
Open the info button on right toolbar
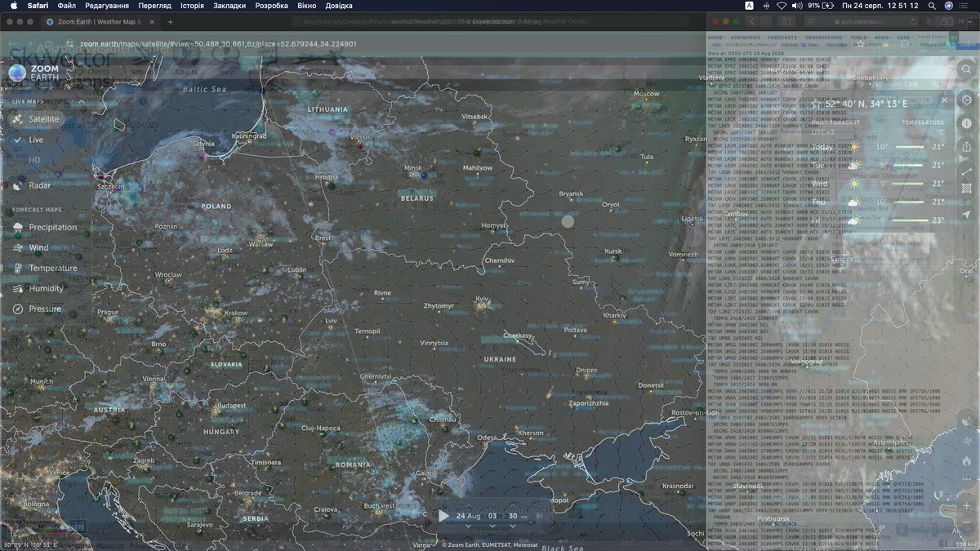click(x=967, y=123)
